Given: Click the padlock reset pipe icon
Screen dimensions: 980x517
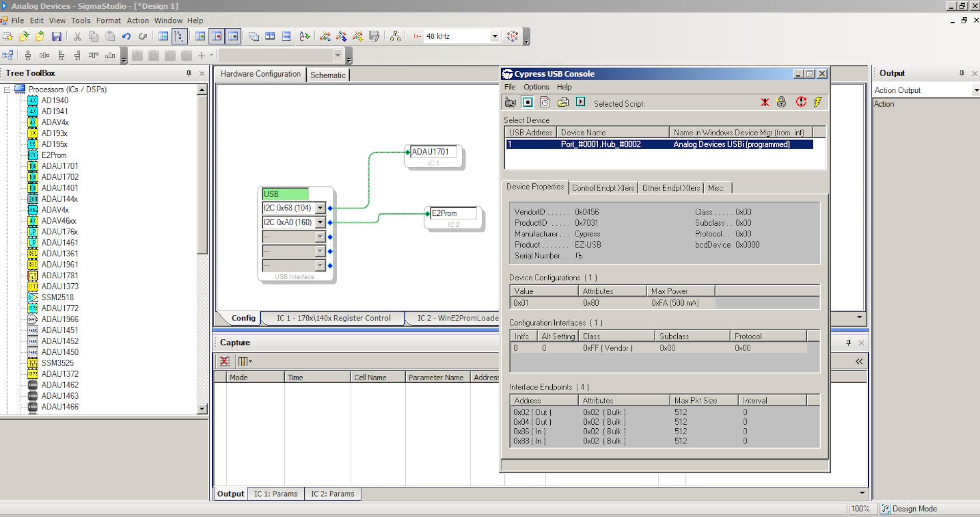Looking at the screenshot, I should pos(781,102).
